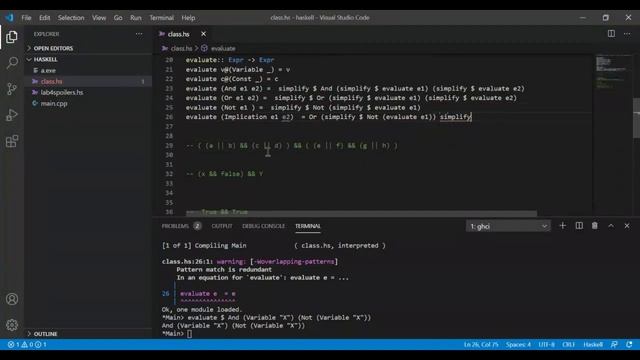Select the class.hs editor tab
This screenshot has height=360, width=640.
(178, 34)
